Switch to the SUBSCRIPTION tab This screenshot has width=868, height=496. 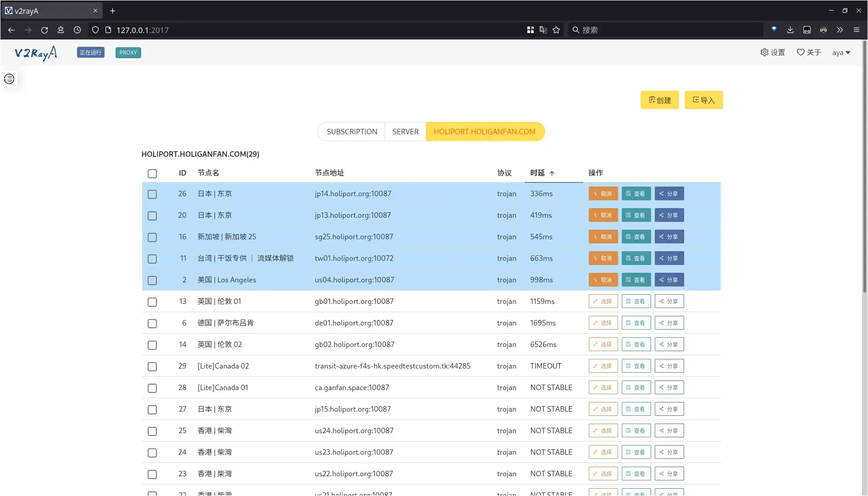pyautogui.click(x=352, y=132)
